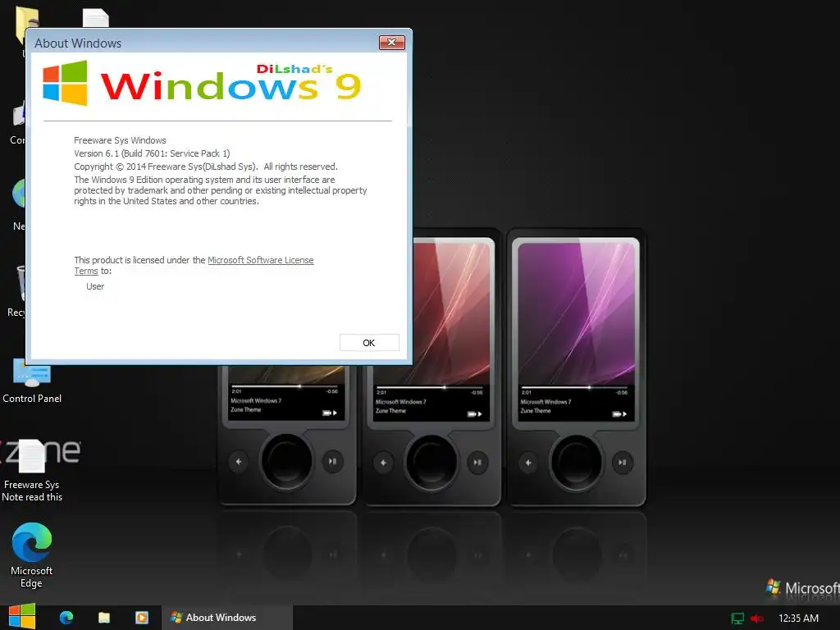Screen dimensions: 840x630
Task: Select the user folder desktop icon
Action: point(25,25)
